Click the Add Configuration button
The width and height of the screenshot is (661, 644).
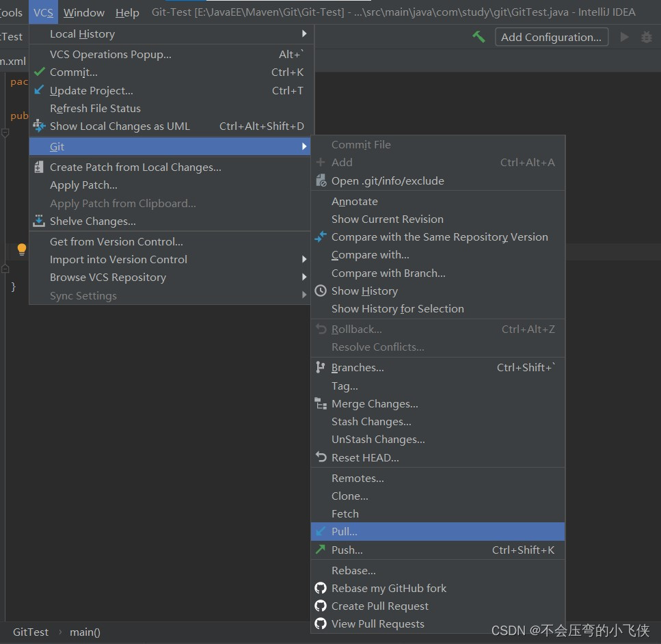click(552, 37)
